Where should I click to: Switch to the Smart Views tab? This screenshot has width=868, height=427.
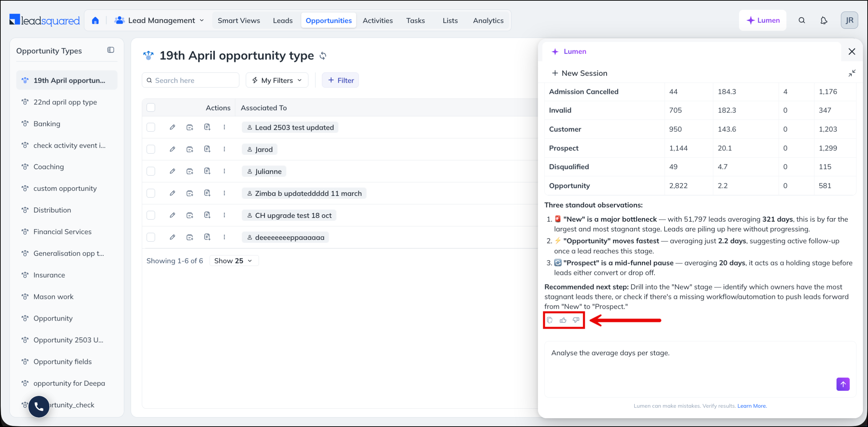(239, 20)
